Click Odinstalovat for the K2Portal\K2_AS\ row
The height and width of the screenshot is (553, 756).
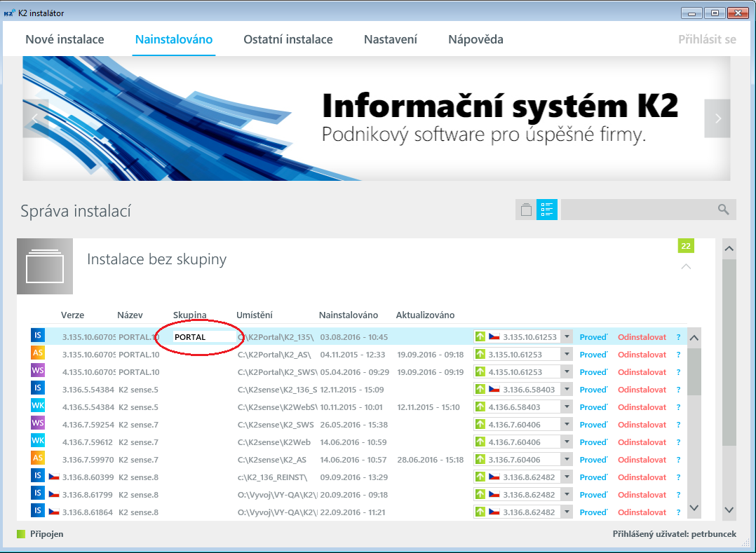pyautogui.click(x=642, y=355)
